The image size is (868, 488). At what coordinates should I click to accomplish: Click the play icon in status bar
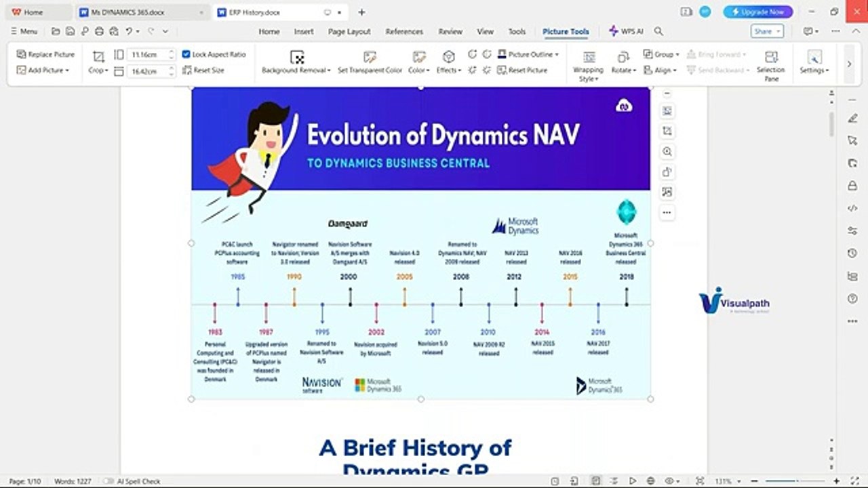(633, 481)
